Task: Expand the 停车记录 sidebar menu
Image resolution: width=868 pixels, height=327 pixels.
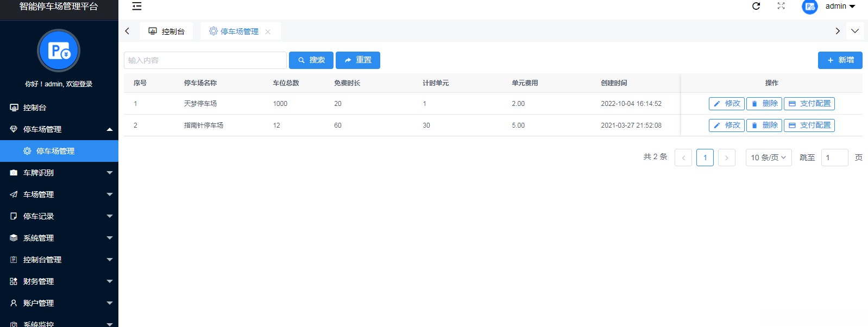Action: point(59,216)
